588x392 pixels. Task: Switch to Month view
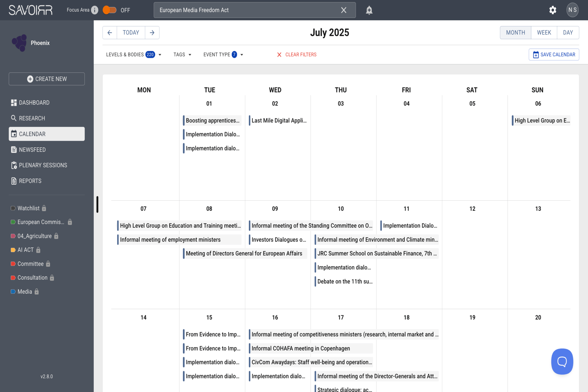[x=515, y=33]
